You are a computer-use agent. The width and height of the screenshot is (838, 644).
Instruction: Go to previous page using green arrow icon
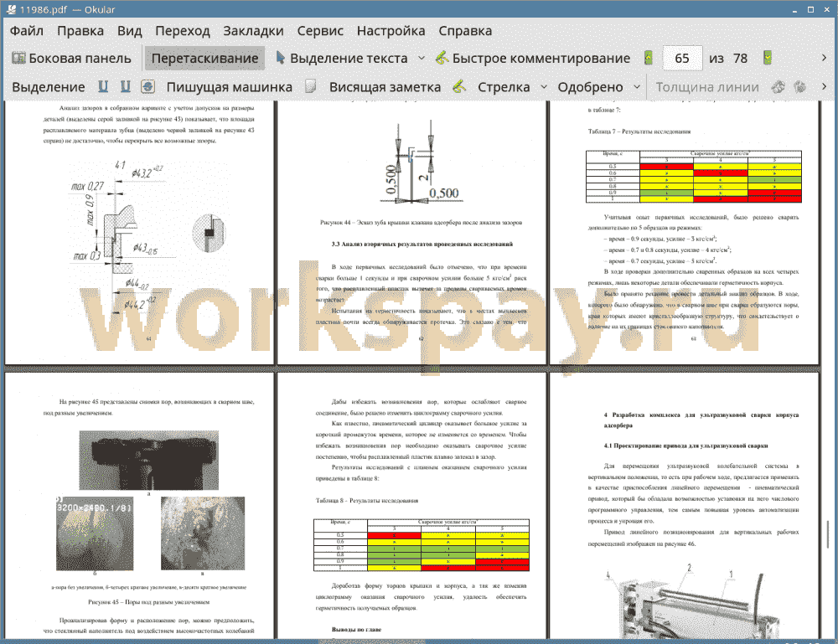click(x=649, y=58)
